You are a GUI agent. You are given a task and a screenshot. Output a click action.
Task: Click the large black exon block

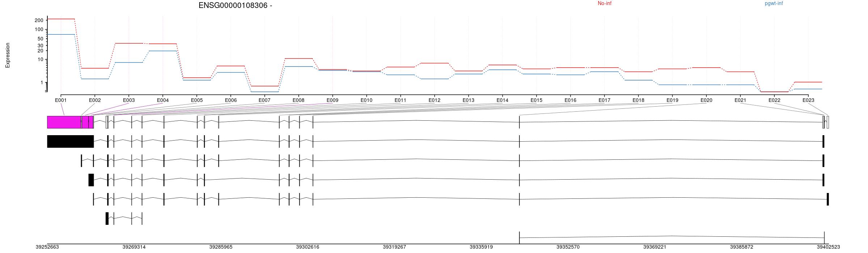click(x=71, y=141)
